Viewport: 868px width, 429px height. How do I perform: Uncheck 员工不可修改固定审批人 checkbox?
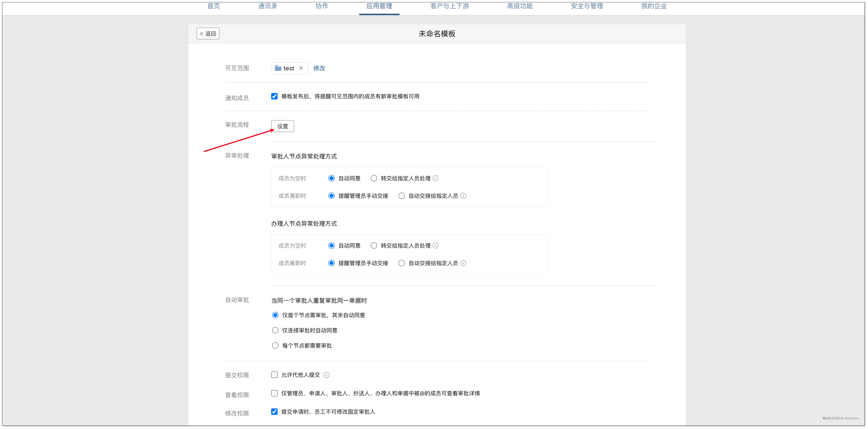click(x=274, y=411)
